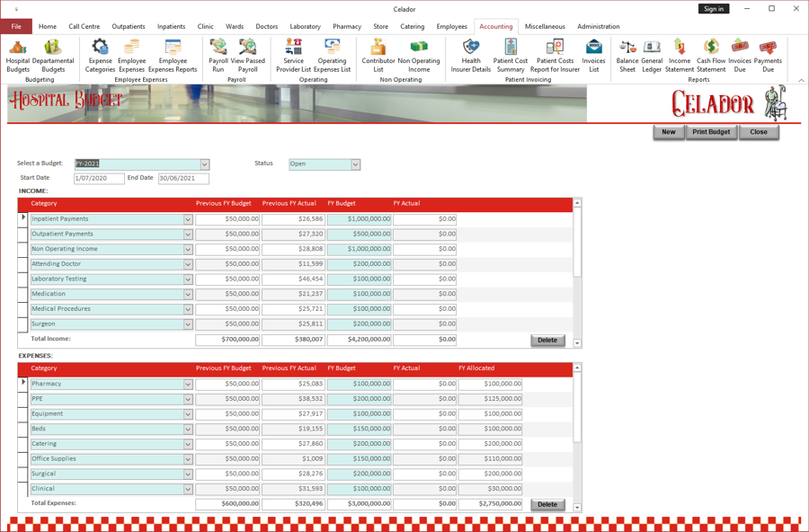
Task: Open the Service Provider List
Action: pyautogui.click(x=293, y=56)
